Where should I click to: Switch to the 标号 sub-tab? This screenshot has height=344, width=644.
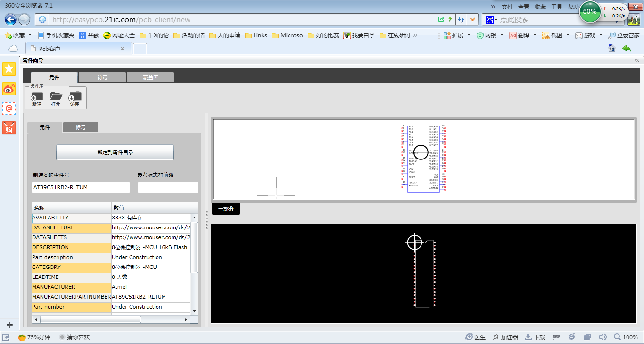point(81,127)
